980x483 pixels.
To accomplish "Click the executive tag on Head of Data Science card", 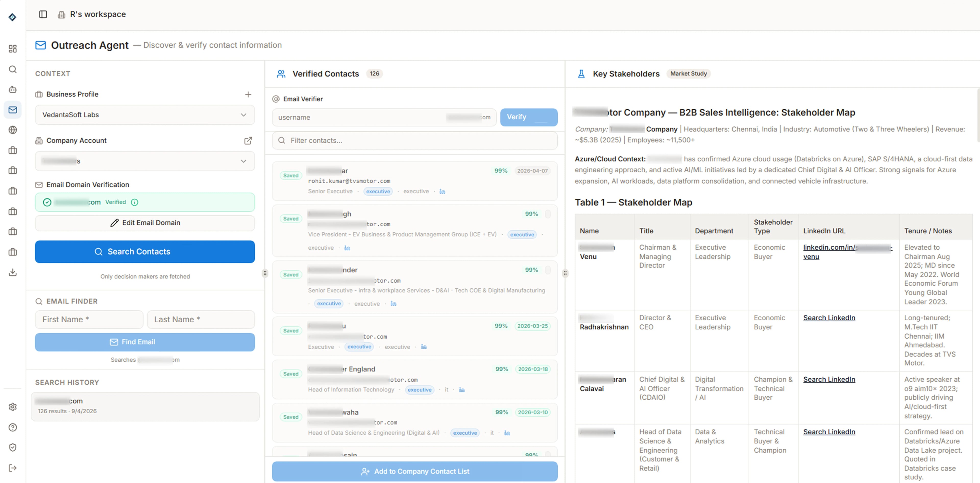I will click(x=464, y=433).
